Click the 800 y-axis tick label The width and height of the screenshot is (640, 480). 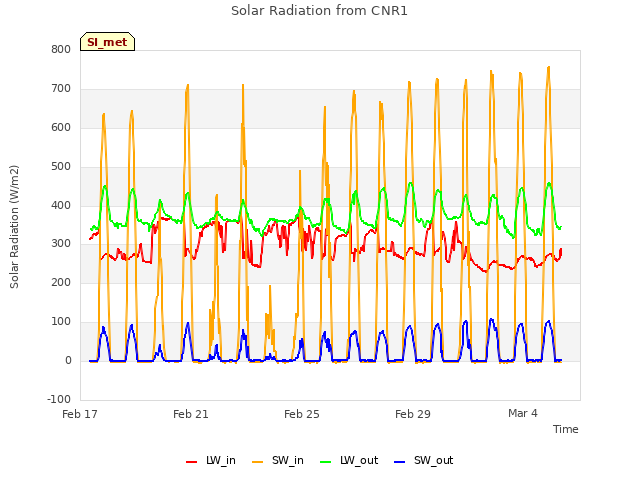pos(61,49)
